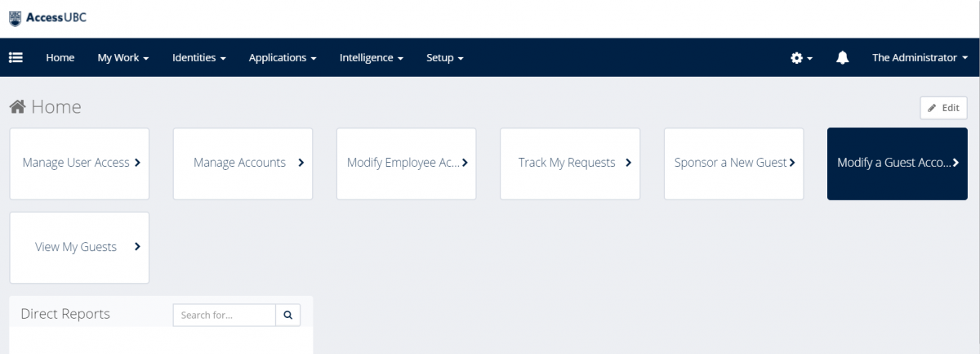Open the gear settings menu
The height and width of the screenshot is (354, 980).
(x=801, y=57)
